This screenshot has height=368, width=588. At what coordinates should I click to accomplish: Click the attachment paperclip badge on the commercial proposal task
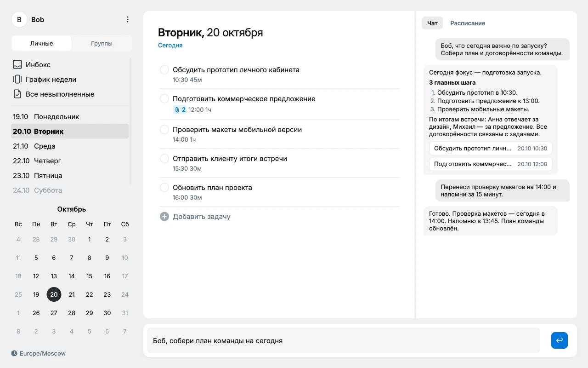tap(180, 109)
